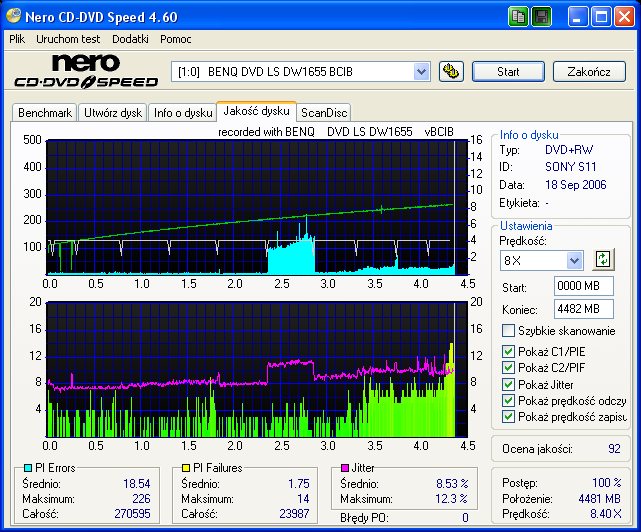Click the PI Errors maximum 226
Screen dimensions: 641x532
[141, 499]
